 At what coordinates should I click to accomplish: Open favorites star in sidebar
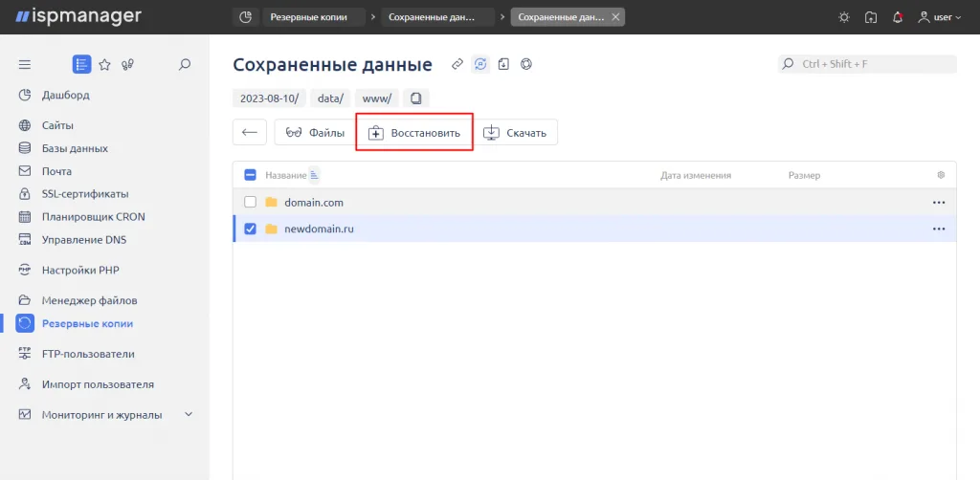(104, 64)
